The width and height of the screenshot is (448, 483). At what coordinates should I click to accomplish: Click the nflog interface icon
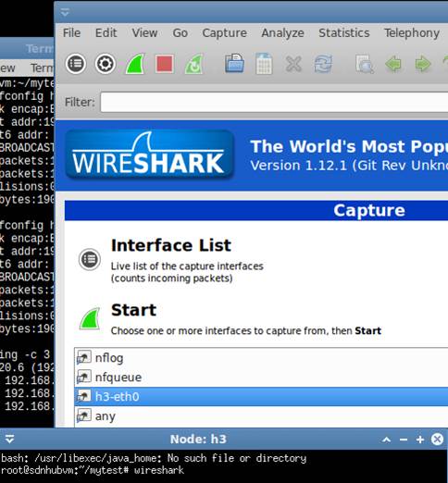pos(83,357)
